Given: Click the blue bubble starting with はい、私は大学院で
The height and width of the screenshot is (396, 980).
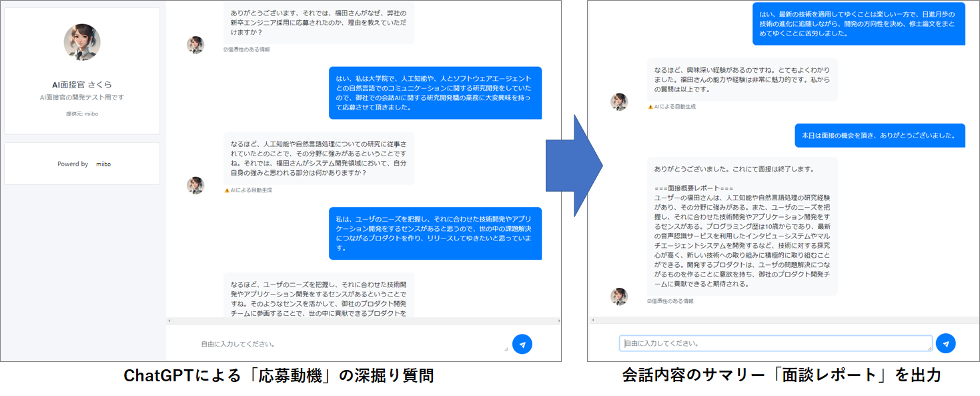Looking at the screenshot, I should pos(437,93).
